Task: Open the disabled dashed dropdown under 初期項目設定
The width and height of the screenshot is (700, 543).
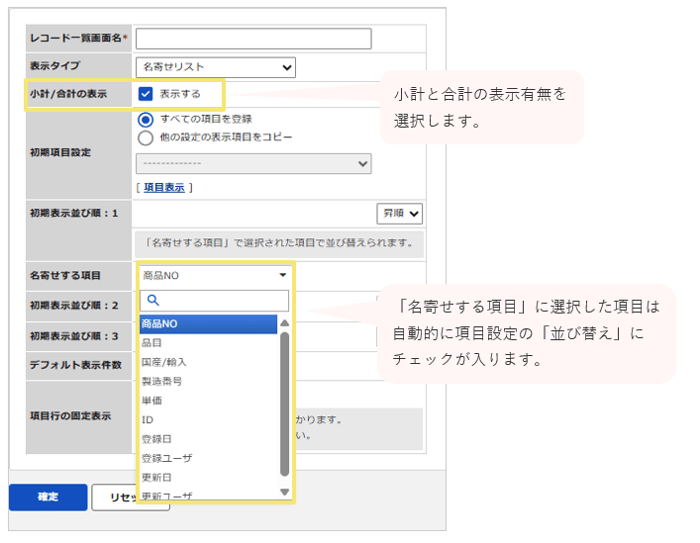Action: click(254, 163)
